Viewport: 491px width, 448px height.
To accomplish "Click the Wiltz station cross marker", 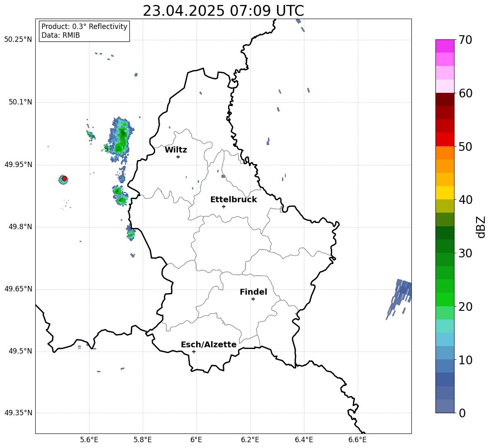I will pos(178,157).
